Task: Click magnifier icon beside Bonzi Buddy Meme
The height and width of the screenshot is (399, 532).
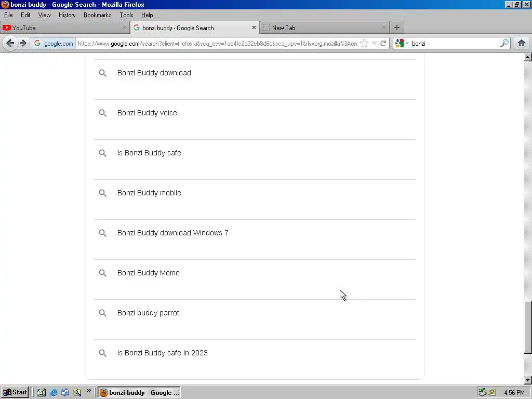Action: pyautogui.click(x=102, y=273)
